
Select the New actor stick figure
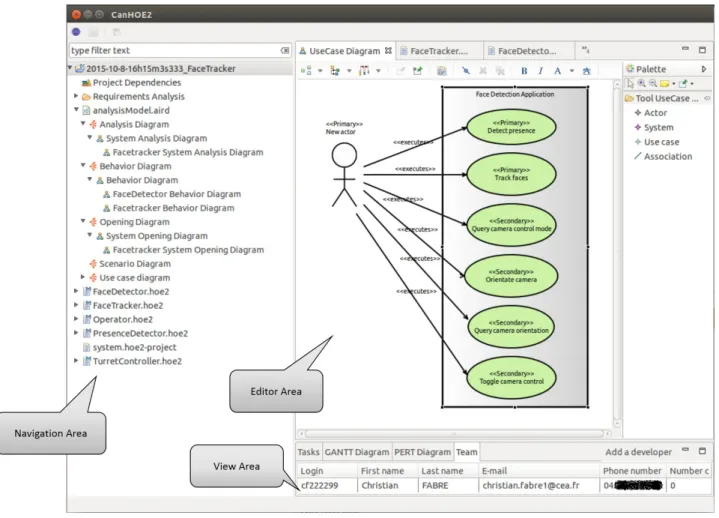coord(344,174)
